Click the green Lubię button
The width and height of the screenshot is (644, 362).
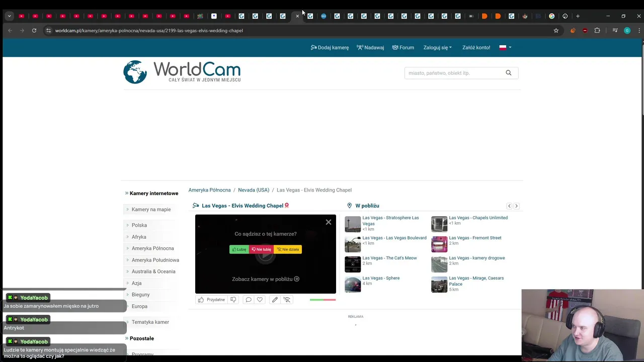239,249
